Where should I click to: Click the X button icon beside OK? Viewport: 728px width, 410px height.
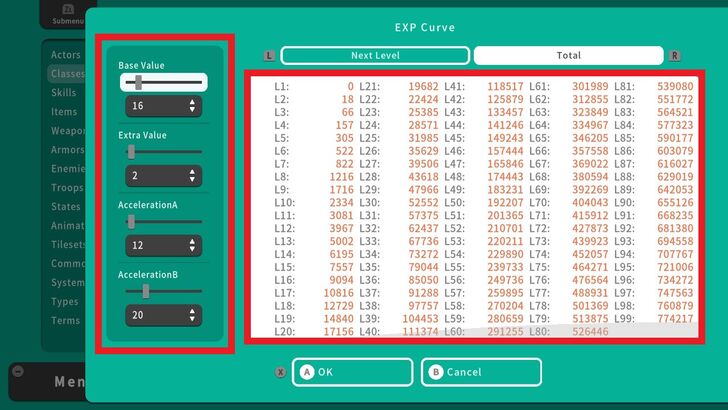click(x=280, y=372)
